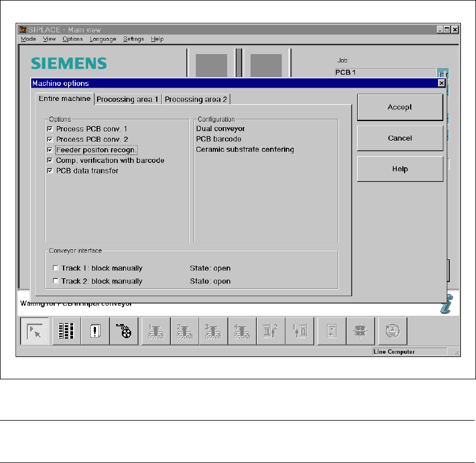
Task: Click the blue icon beside the Job field
Action: tap(443, 73)
